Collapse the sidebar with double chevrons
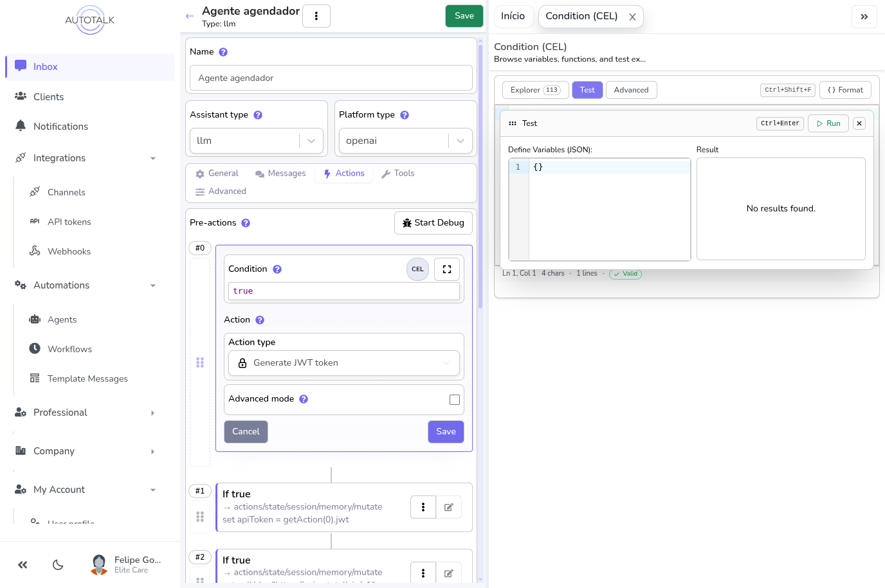 [23, 565]
